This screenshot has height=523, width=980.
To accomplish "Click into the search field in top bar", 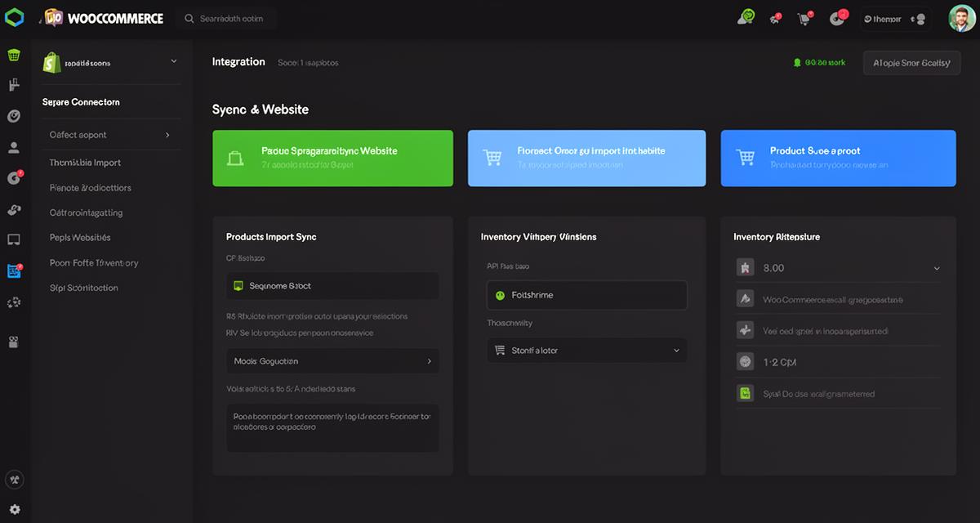I will 226,18.
